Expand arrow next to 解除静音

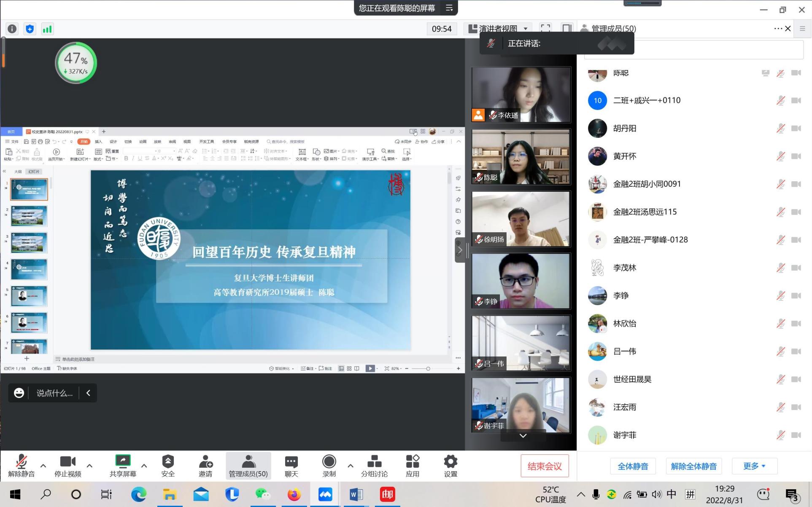point(43,466)
